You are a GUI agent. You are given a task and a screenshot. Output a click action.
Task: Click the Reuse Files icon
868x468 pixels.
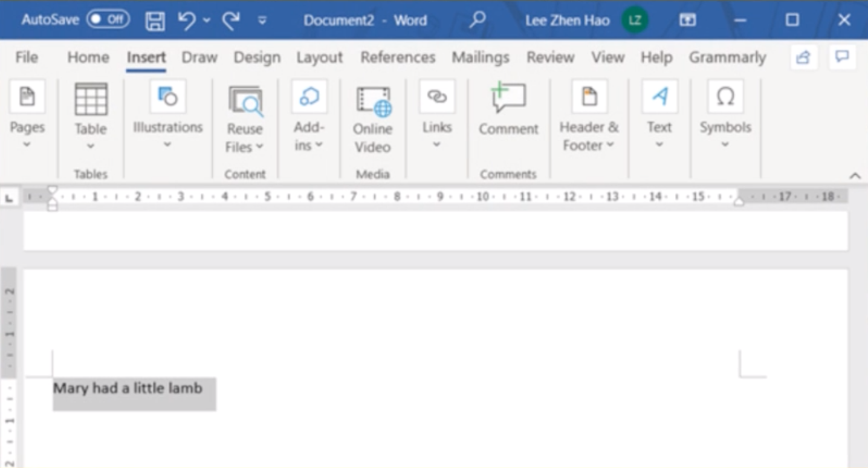pos(245,100)
